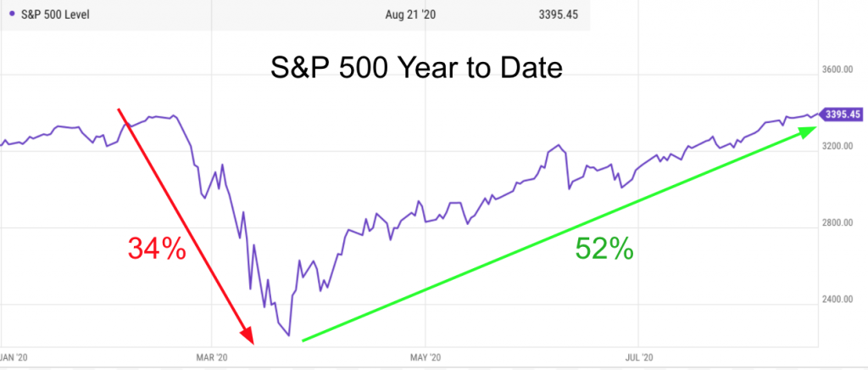Viewport: 868px width, 370px height.
Task: Click the green 52% gain label
Action: 604,248
